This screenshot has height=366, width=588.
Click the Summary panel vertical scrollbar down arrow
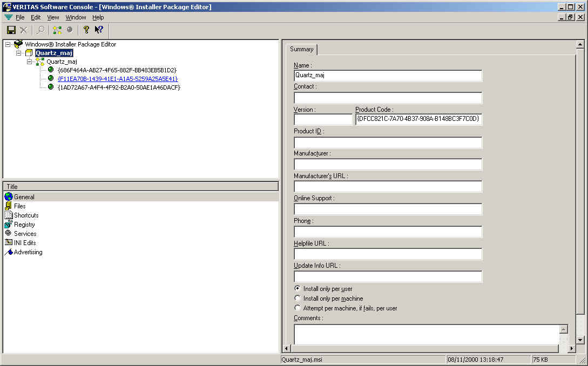click(x=580, y=340)
